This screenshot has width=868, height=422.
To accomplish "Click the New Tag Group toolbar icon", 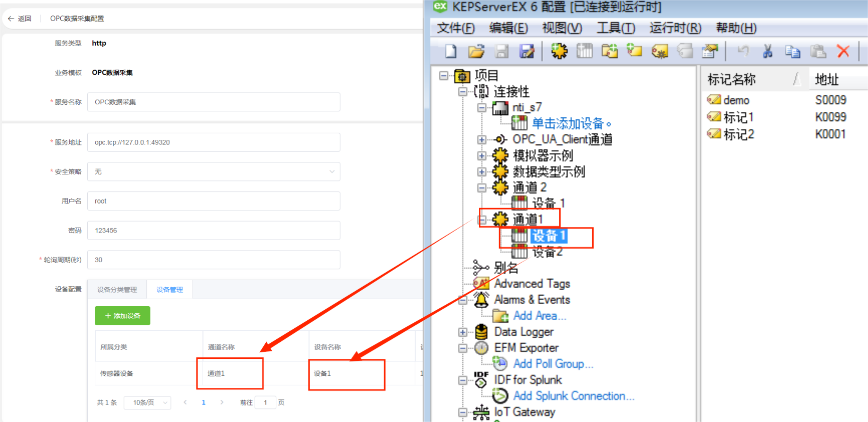I will coord(609,51).
